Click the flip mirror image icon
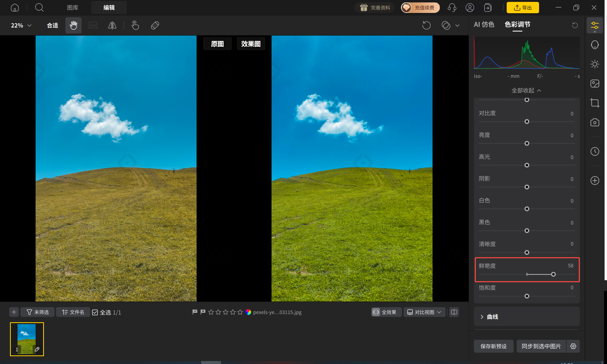Viewport: 607px width, 364px height. pyautogui.click(x=112, y=25)
